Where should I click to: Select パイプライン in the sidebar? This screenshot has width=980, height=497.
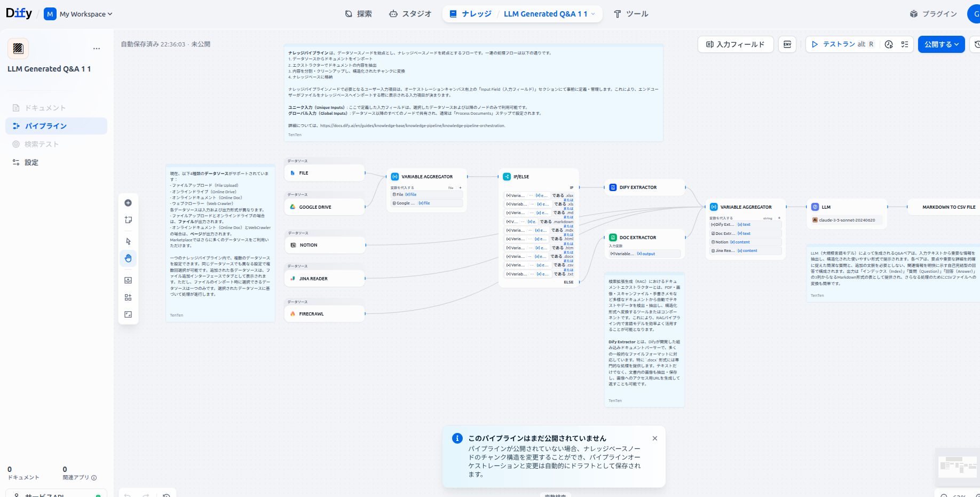coord(56,126)
